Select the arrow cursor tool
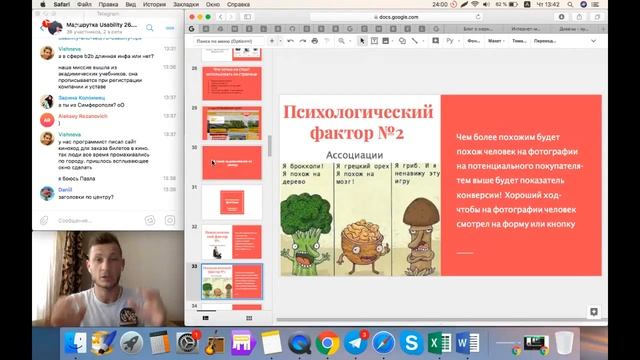The width and height of the screenshot is (640, 360). coord(362,41)
